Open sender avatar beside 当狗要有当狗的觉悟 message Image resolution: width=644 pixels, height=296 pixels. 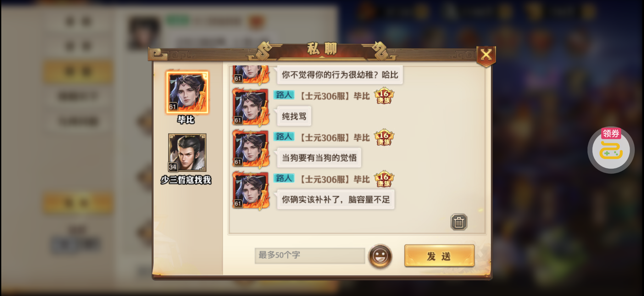pyautogui.click(x=251, y=149)
